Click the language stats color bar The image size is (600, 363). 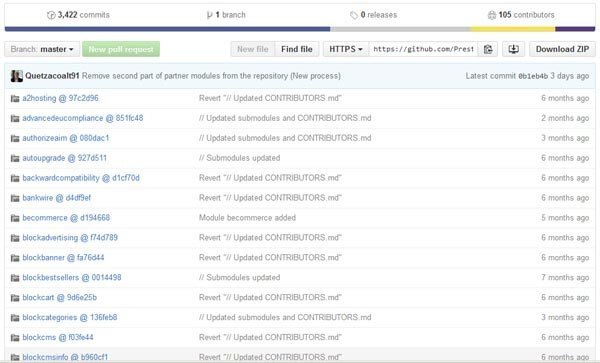300,29
